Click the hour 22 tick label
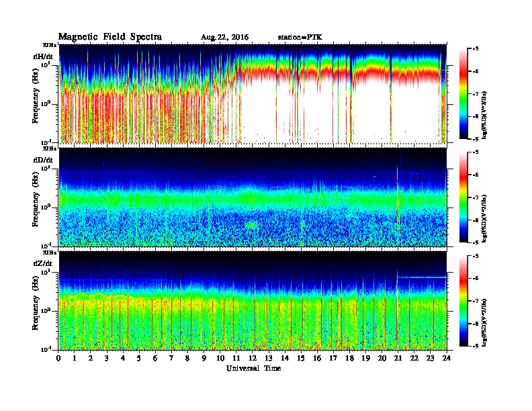The height and width of the screenshot is (411, 532). (414, 359)
